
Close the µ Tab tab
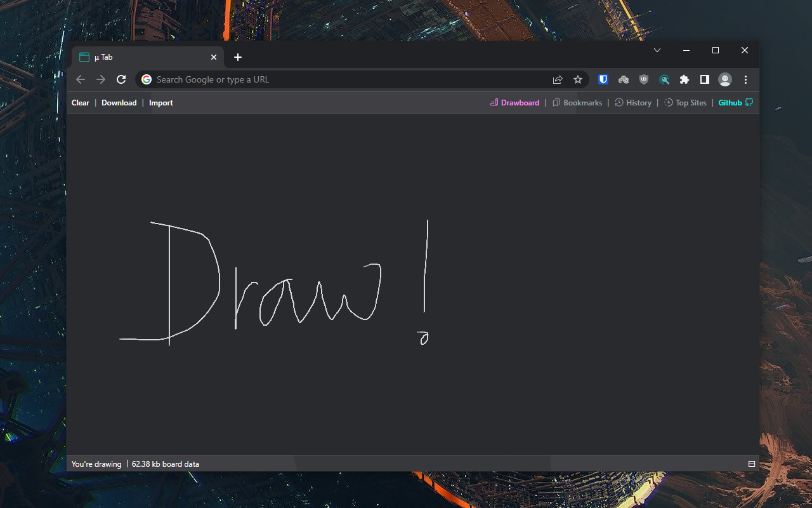tap(214, 57)
